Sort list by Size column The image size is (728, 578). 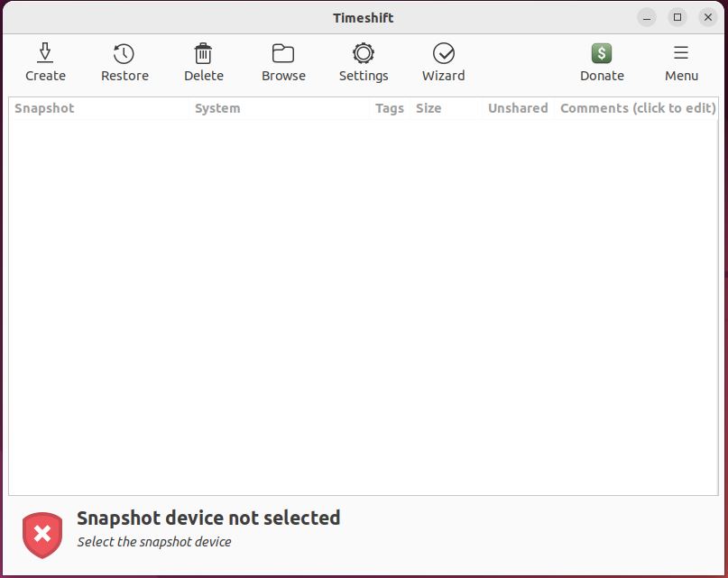[445, 108]
